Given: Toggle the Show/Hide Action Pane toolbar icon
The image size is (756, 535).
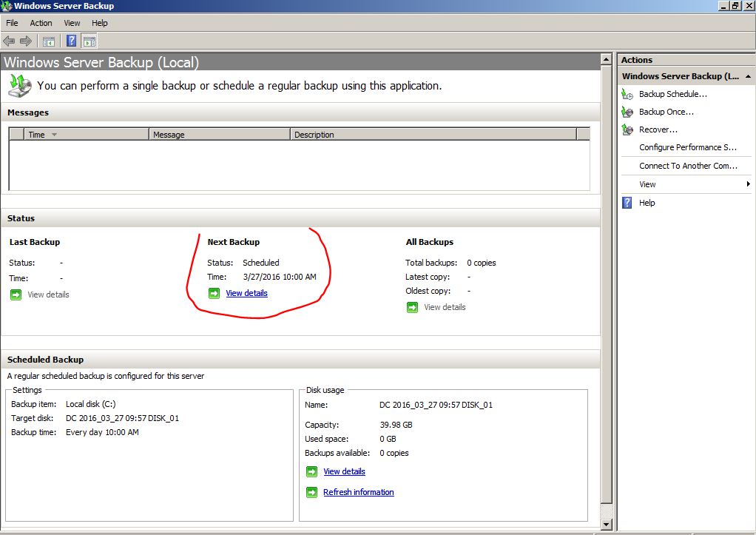Looking at the screenshot, I should pos(90,41).
